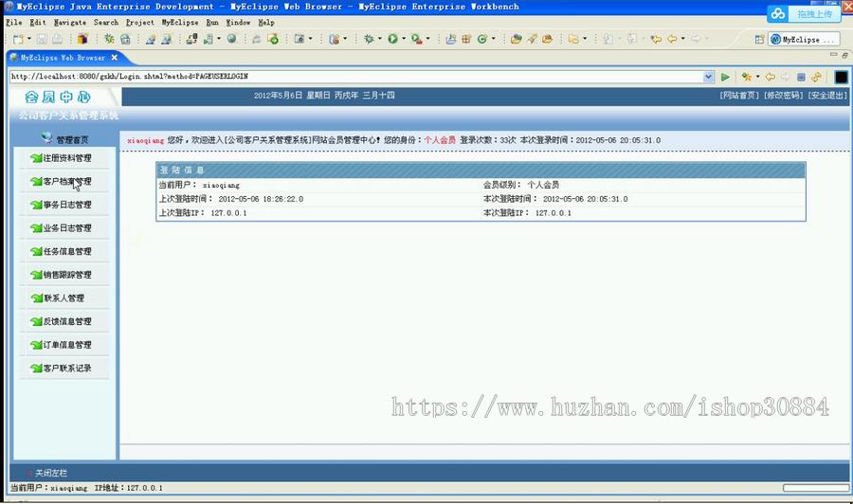Click the Save toolbar icon
853x504 pixels.
click(42, 39)
